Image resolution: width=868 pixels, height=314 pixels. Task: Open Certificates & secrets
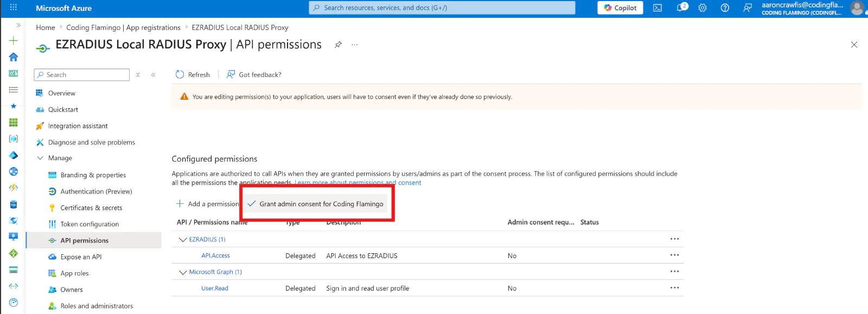point(91,208)
